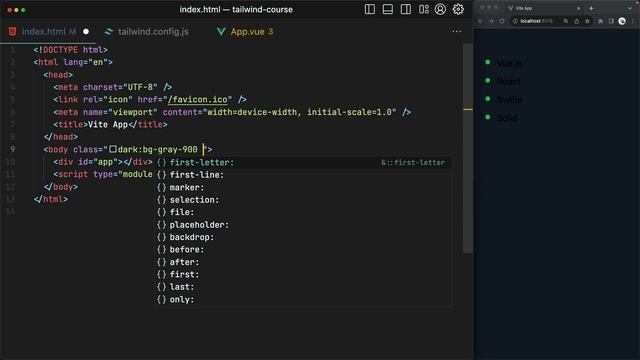The image size is (640, 360).
Task: Open the browser three-dot menu
Action: (633, 21)
